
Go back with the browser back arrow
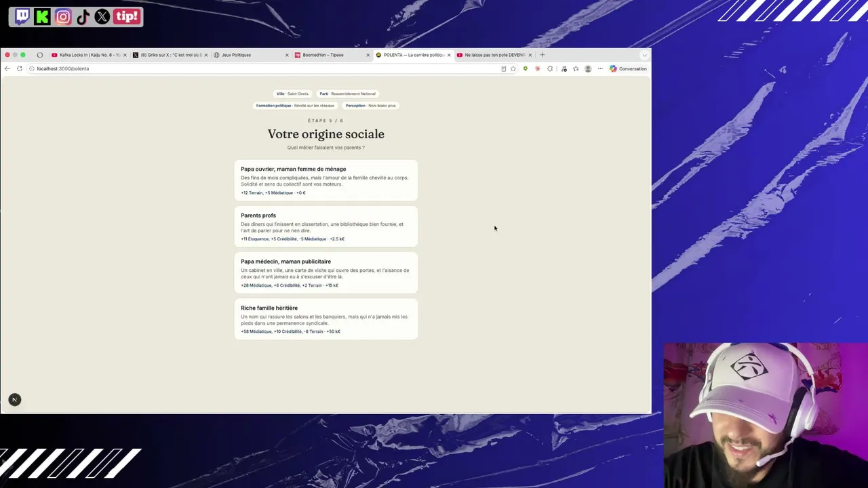coord(7,68)
